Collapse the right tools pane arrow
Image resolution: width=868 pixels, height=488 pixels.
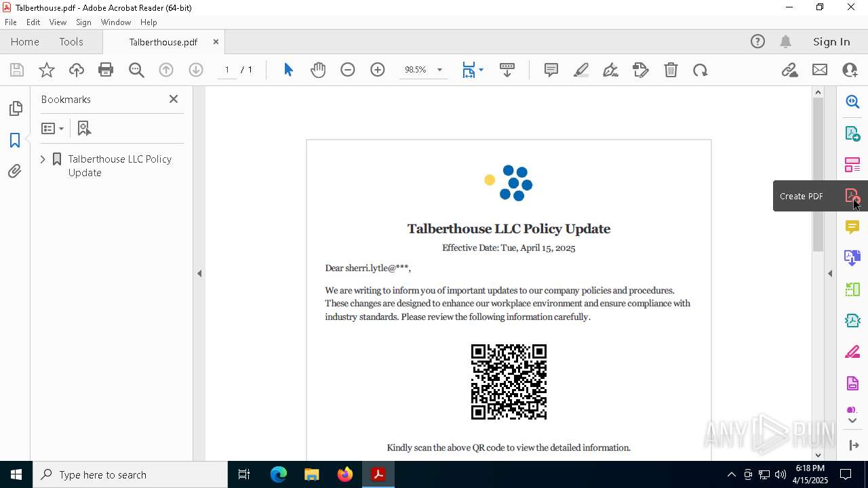pyautogui.click(x=830, y=274)
